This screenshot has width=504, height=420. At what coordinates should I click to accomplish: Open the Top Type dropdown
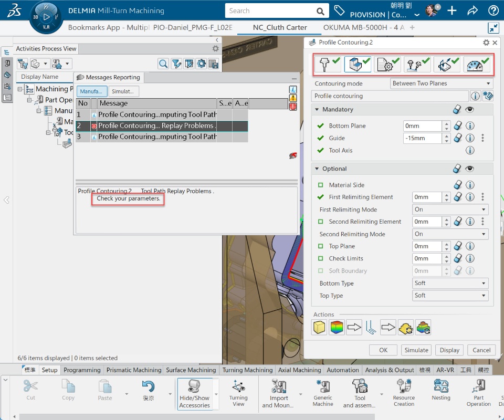point(450,296)
